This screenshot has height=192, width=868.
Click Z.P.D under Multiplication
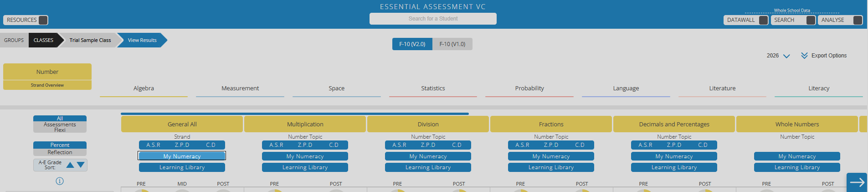click(x=305, y=145)
